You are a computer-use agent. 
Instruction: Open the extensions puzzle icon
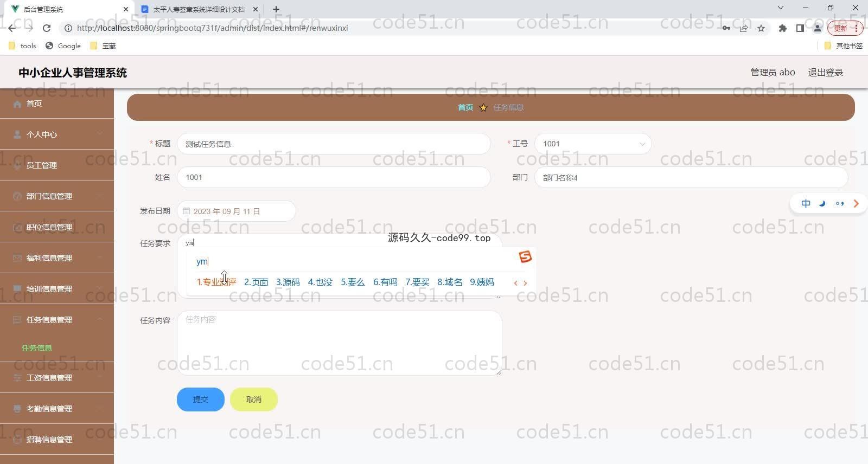[782, 28]
